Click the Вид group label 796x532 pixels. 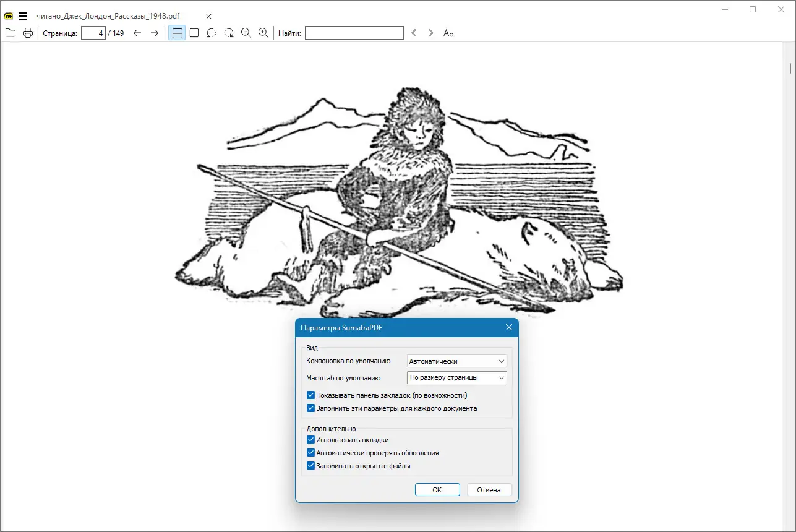(312, 348)
